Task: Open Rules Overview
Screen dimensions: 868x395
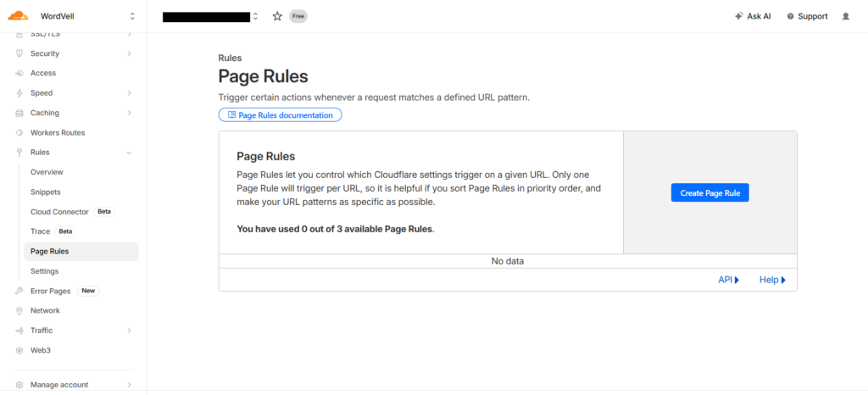Action: tap(47, 172)
